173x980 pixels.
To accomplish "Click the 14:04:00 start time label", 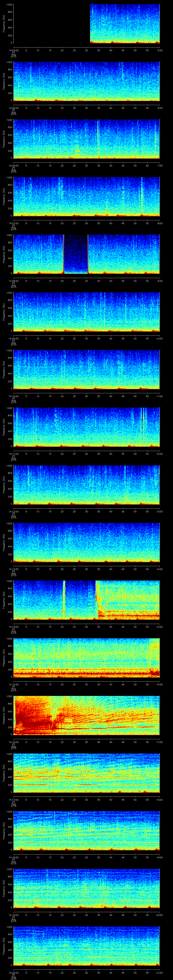I will coord(13,50).
